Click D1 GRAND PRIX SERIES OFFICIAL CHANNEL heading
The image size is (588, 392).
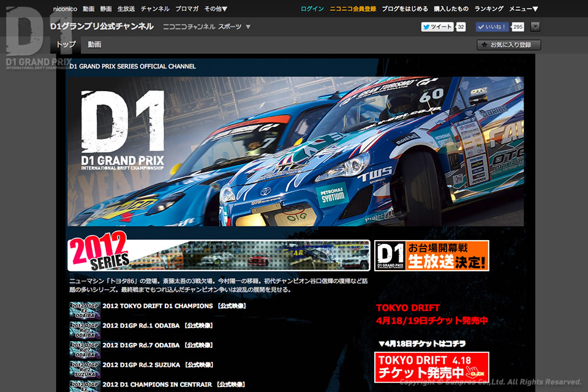point(133,66)
